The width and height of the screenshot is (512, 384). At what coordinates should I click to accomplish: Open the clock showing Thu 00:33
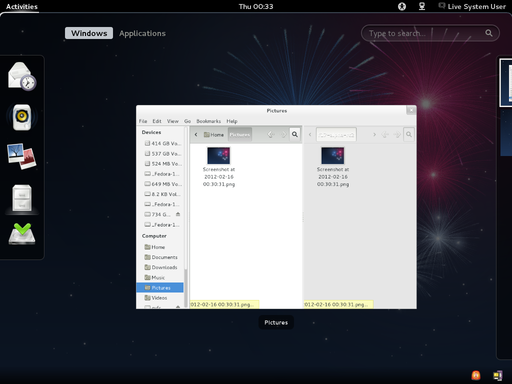[x=256, y=6]
